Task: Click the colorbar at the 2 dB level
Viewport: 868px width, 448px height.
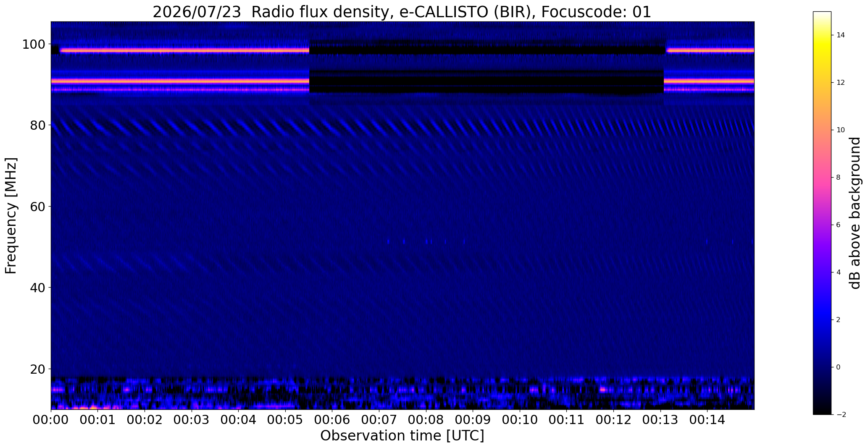Action: click(822, 320)
